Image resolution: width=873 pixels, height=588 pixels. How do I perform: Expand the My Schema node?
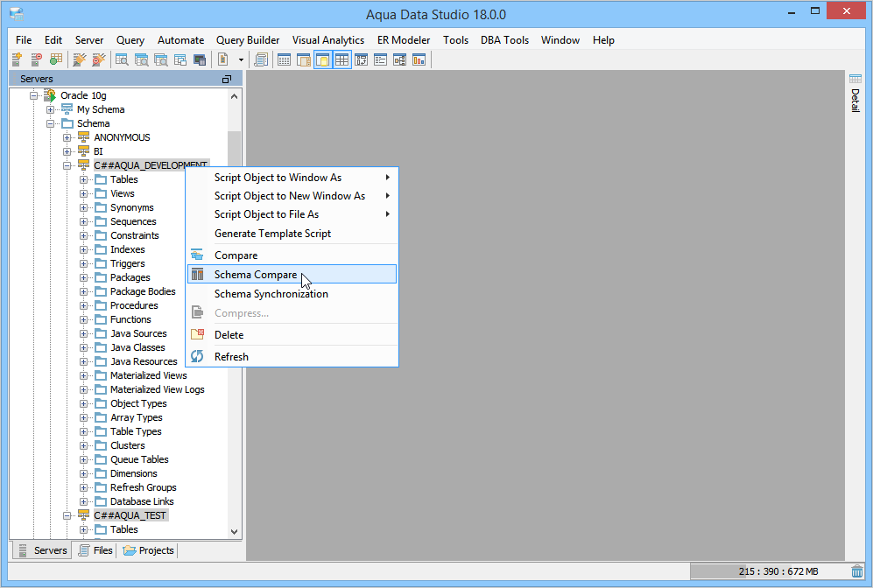50,109
